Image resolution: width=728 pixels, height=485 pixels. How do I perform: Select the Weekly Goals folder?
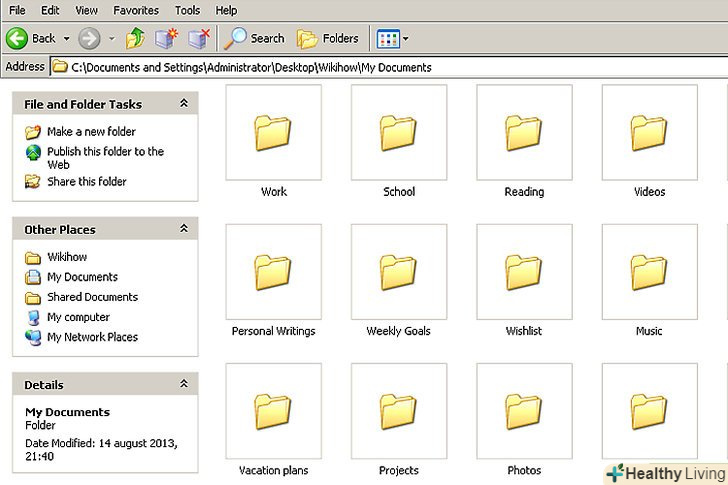pos(398,272)
